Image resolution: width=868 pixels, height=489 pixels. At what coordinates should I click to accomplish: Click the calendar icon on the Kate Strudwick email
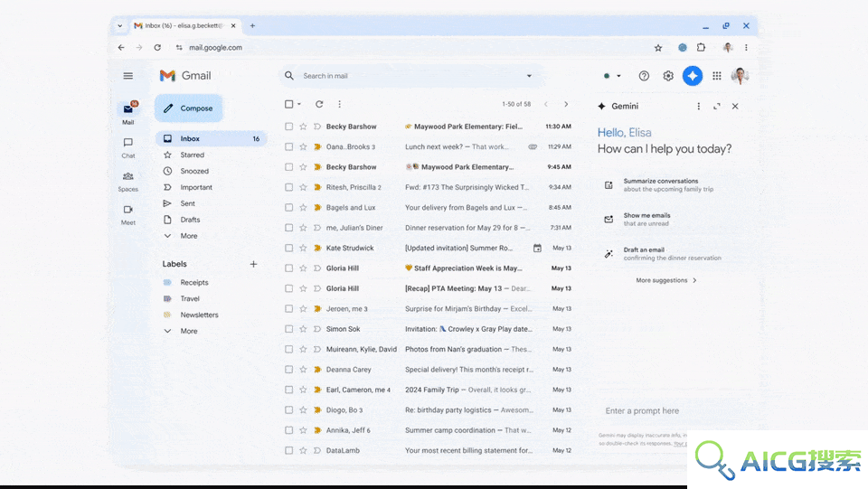click(x=537, y=249)
